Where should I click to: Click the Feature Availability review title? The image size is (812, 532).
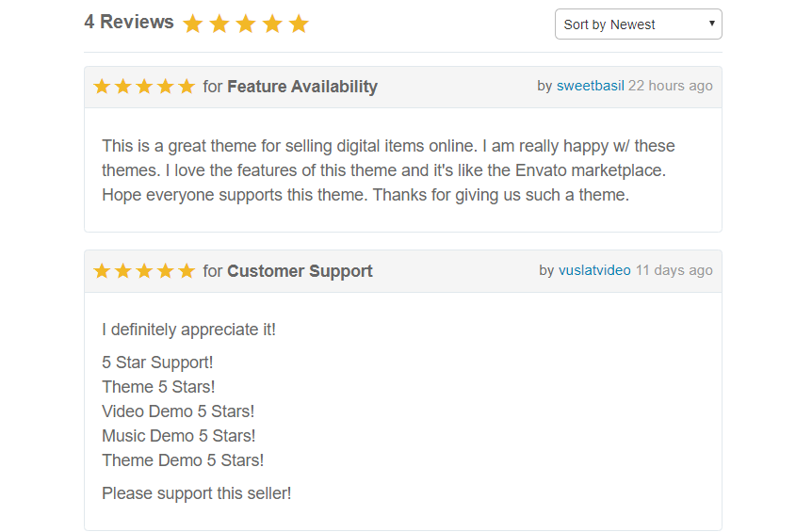pos(302,87)
